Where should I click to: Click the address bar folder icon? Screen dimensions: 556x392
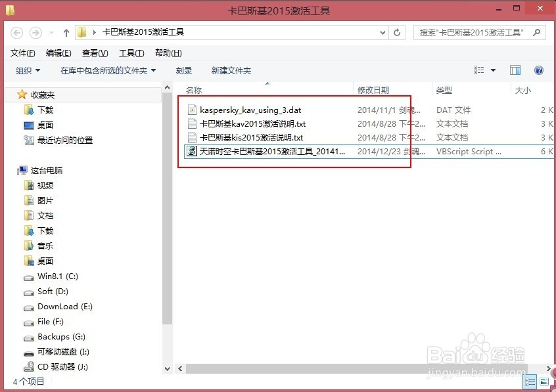point(82,32)
